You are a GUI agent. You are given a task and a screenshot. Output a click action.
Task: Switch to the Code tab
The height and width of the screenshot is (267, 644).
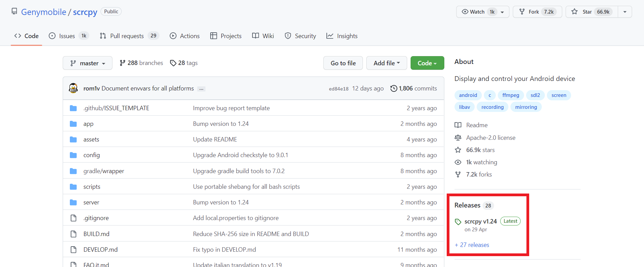pos(26,36)
